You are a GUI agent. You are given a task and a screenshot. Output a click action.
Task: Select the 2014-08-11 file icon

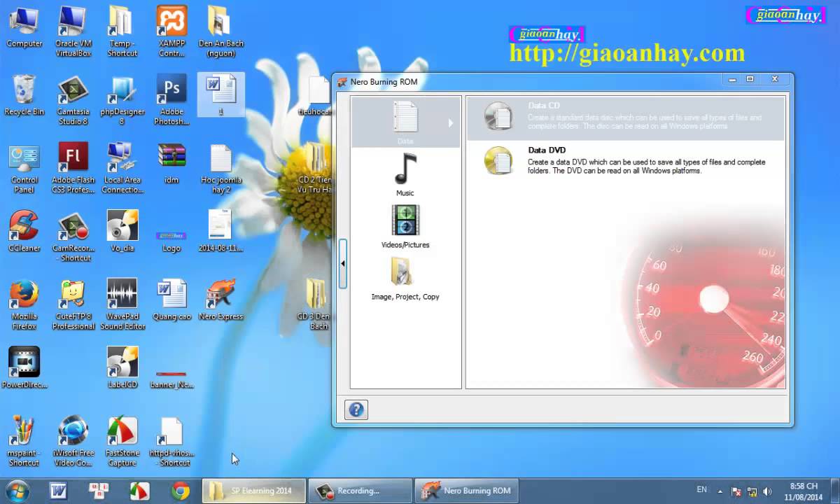(220, 231)
